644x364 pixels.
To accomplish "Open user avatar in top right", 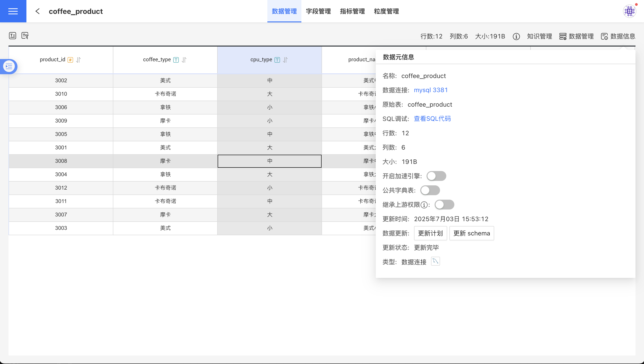I will tap(629, 11).
